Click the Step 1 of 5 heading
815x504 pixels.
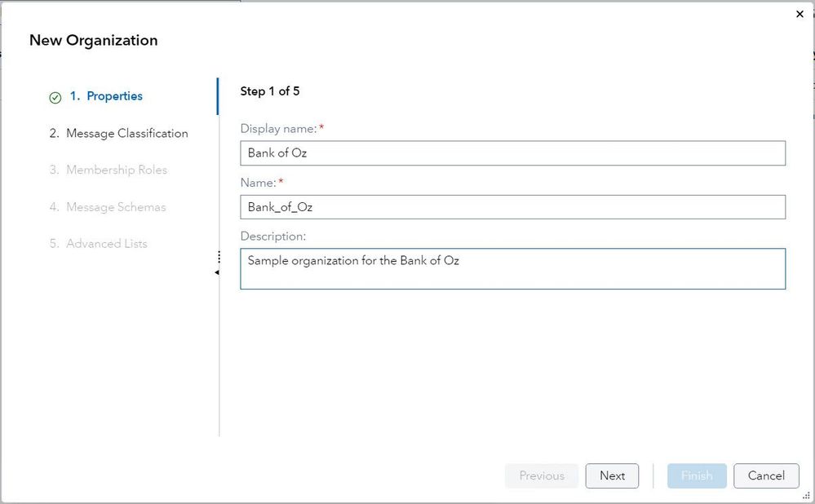click(x=270, y=91)
